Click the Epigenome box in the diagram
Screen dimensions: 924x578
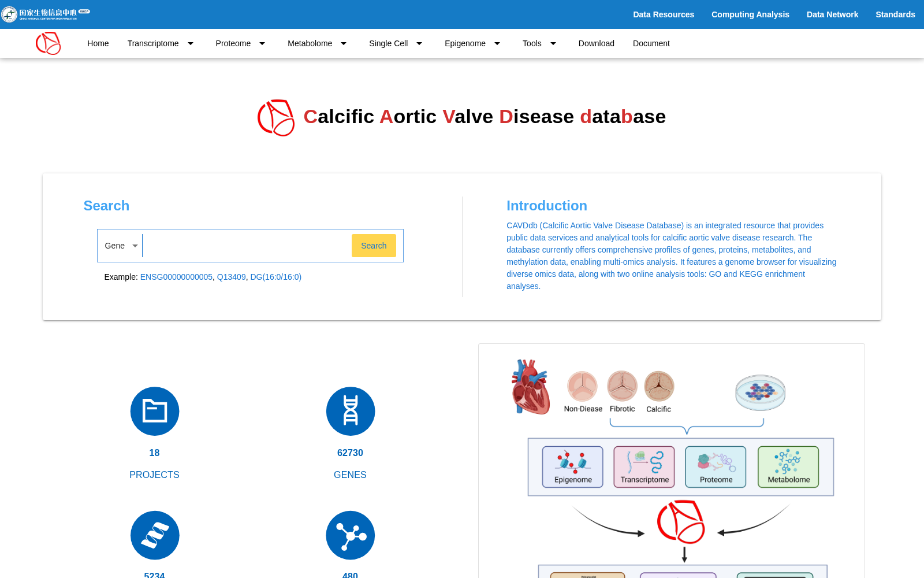point(573,467)
